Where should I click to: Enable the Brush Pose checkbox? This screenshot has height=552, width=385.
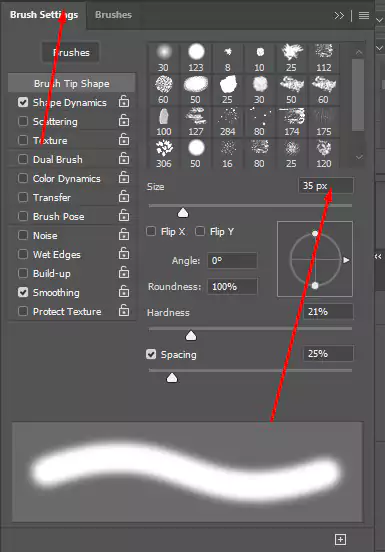point(23,216)
